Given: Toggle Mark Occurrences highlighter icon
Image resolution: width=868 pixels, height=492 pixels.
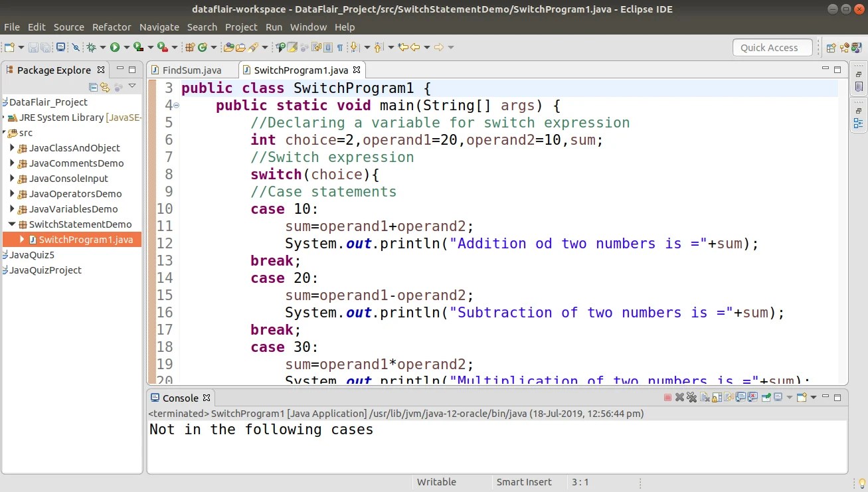Looking at the screenshot, I should [x=292, y=47].
